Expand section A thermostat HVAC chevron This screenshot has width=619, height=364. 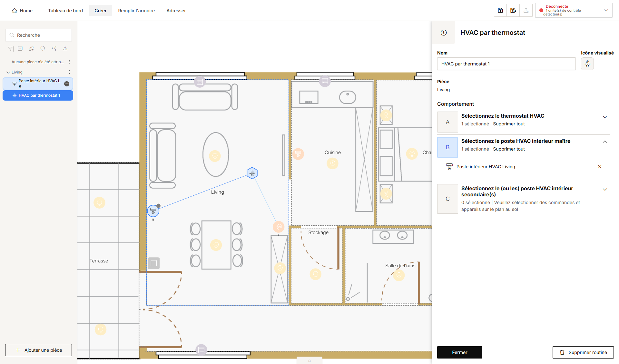coord(605,117)
